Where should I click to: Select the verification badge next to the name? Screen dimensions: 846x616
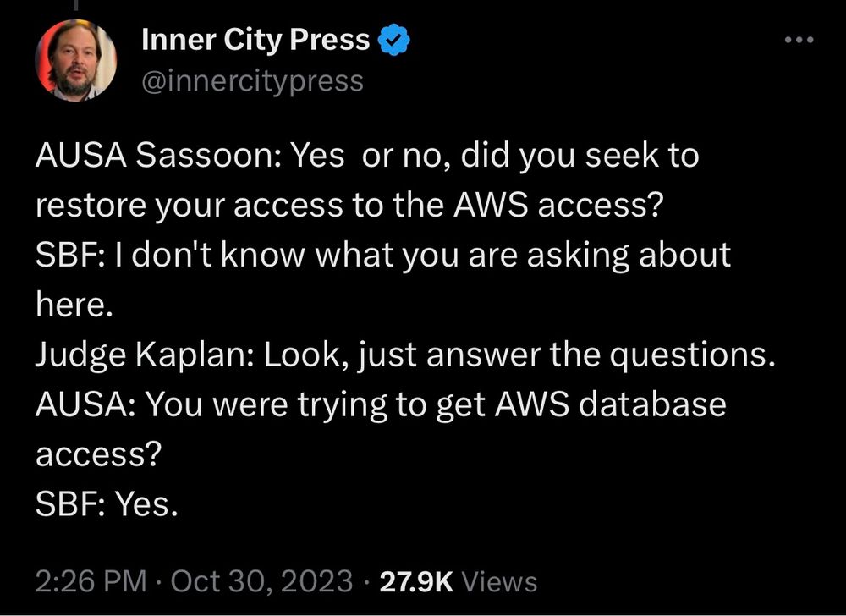[393, 38]
